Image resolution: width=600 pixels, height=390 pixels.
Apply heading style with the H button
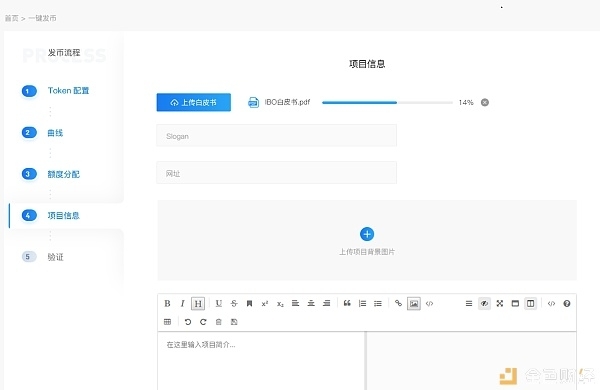pos(198,304)
